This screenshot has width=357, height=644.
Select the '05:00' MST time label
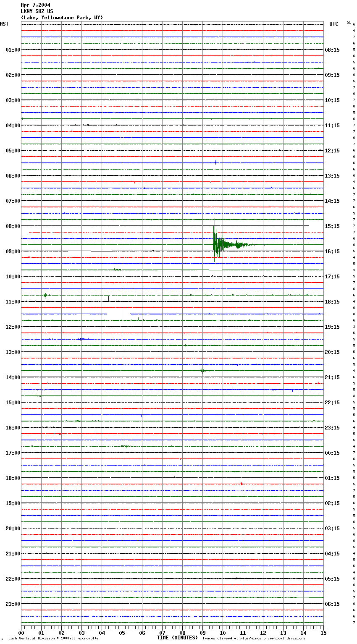click(x=13, y=151)
